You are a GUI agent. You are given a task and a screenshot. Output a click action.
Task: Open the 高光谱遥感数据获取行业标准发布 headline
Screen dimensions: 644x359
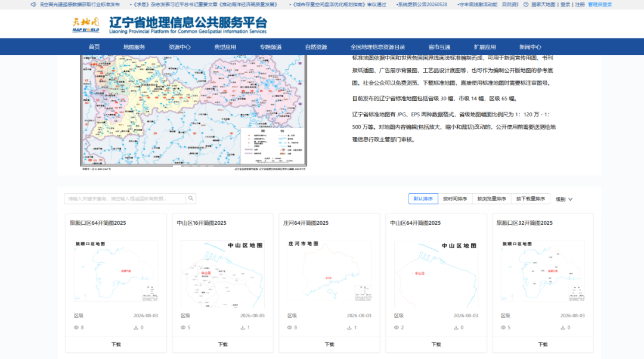tap(80, 5)
